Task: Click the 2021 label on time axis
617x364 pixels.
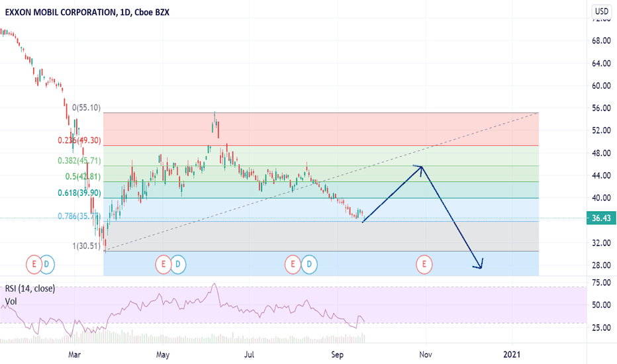Action: tap(512, 355)
